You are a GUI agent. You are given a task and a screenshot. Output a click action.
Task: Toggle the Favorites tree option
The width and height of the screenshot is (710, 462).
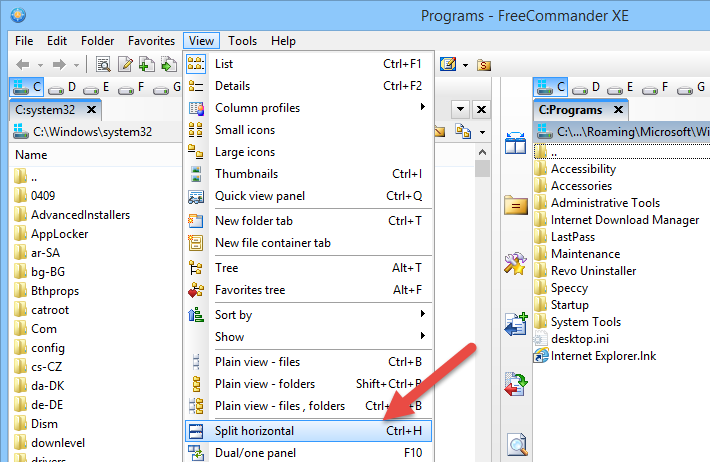point(308,290)
